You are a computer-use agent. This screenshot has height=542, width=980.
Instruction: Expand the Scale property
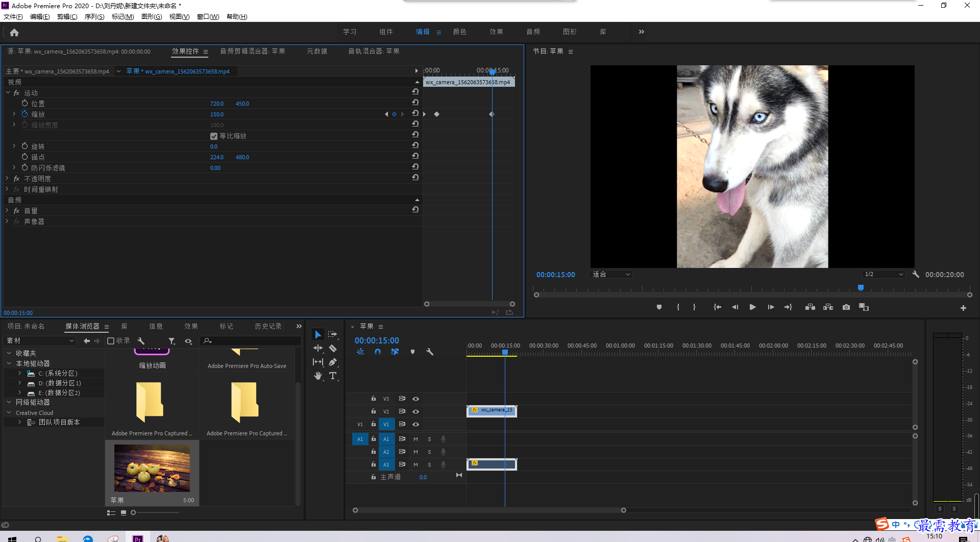click(14, 114)
